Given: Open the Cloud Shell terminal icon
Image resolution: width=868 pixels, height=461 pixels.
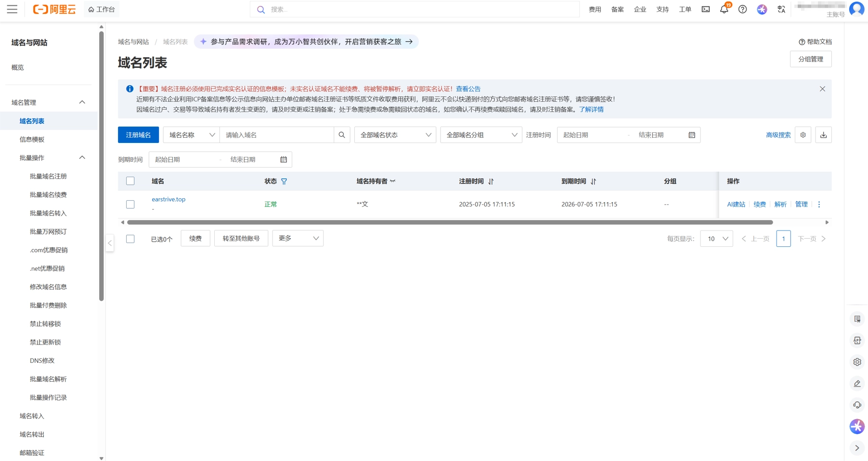Looking at the screenshot, I should tap(705, 10).
